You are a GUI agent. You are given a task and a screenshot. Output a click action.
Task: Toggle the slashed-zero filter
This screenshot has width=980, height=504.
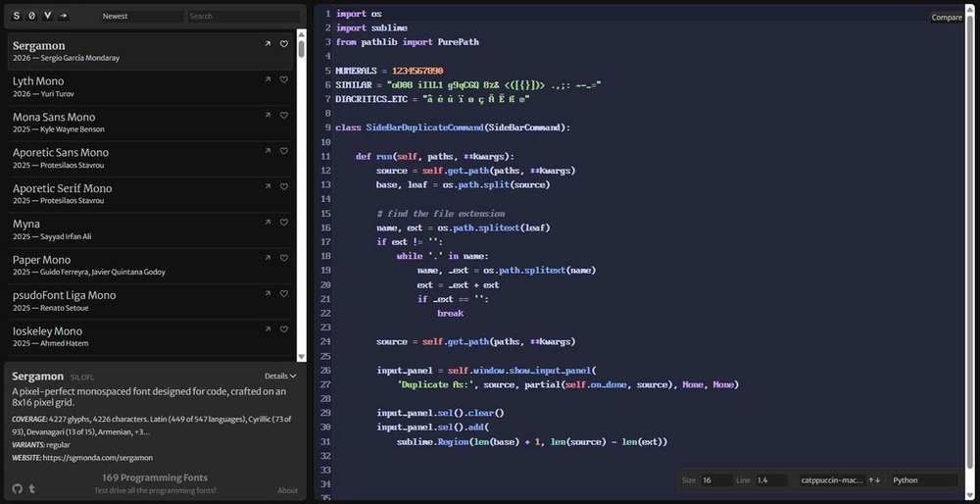tap(32, 17)
